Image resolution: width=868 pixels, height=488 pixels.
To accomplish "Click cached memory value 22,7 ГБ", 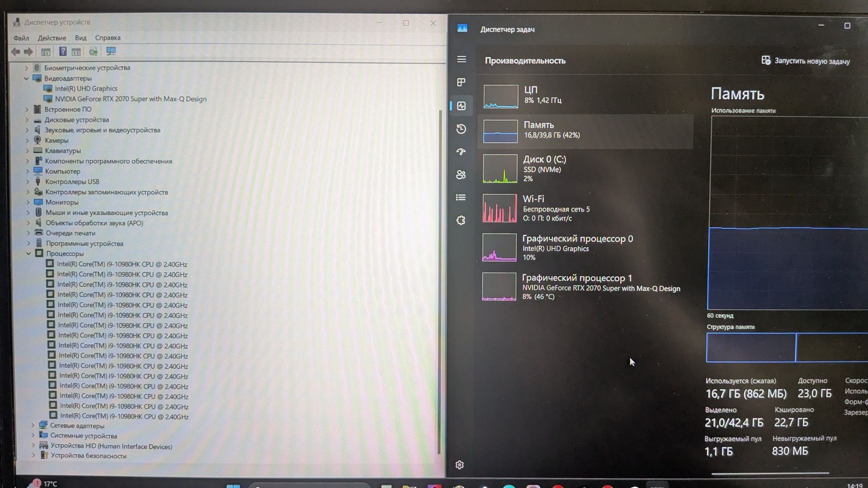I will (791, 422).
